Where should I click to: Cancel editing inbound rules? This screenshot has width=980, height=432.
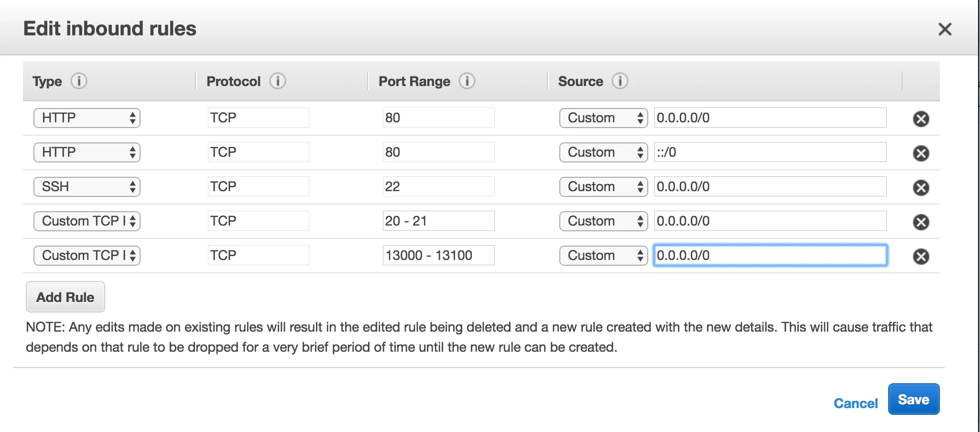pyautogui.click(x=855, y=403)
